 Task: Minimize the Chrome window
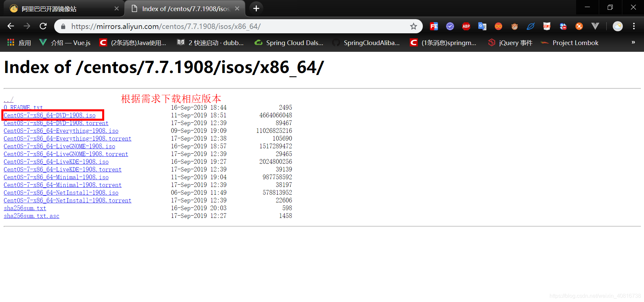click(x=588, y=7)
